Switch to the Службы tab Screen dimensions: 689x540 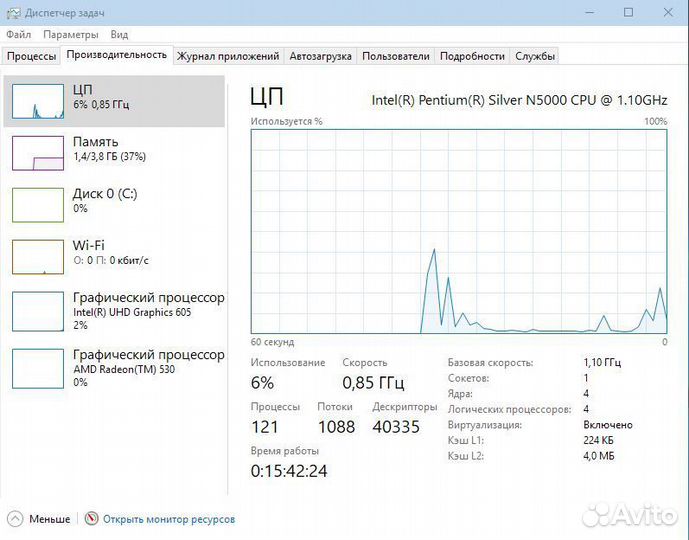535,56
